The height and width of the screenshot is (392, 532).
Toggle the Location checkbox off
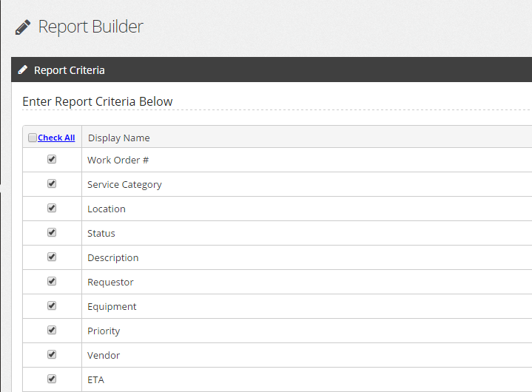[x=52, y=209]
